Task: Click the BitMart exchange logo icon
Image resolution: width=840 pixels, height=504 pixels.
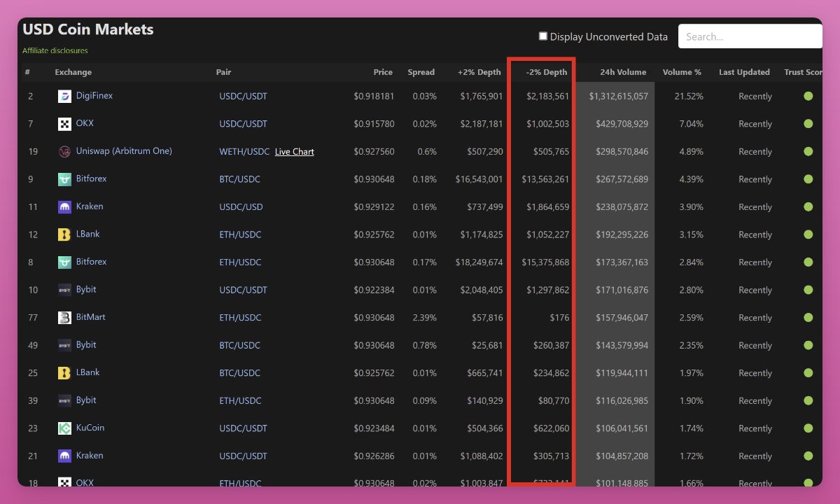Action: [64, 318]
